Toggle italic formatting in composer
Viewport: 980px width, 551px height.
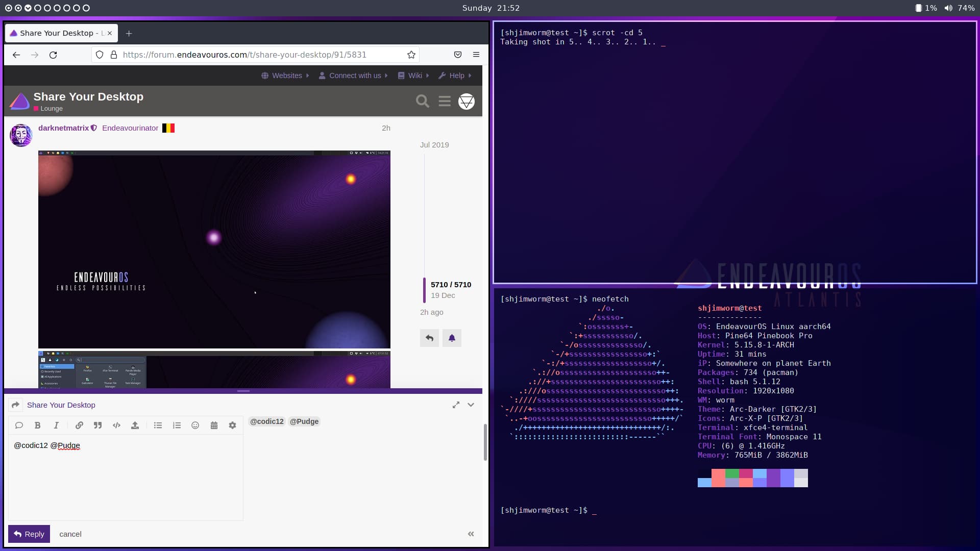[x=56, y=425]
